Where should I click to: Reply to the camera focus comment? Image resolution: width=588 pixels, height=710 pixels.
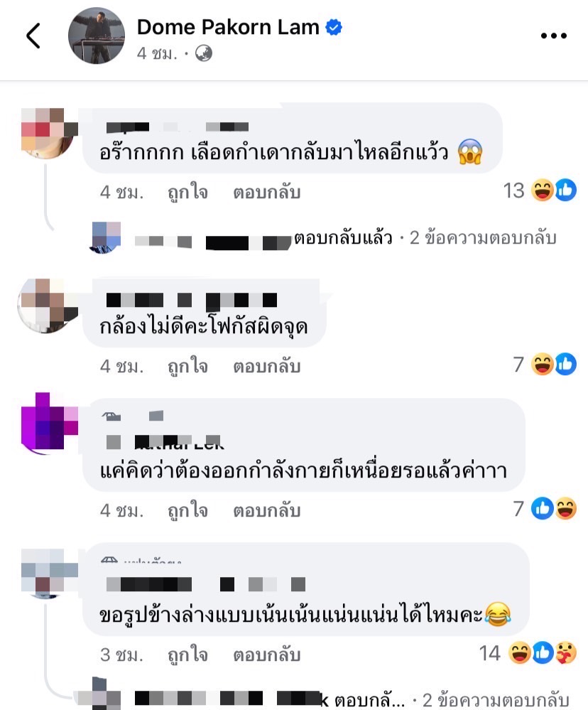click(x=267, y=366)
